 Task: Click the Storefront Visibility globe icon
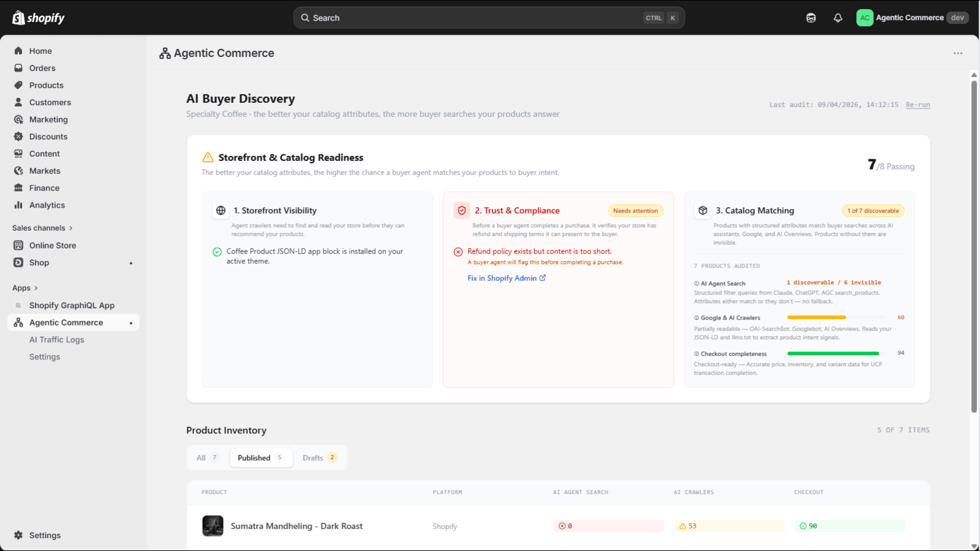(x=221, y=211)
